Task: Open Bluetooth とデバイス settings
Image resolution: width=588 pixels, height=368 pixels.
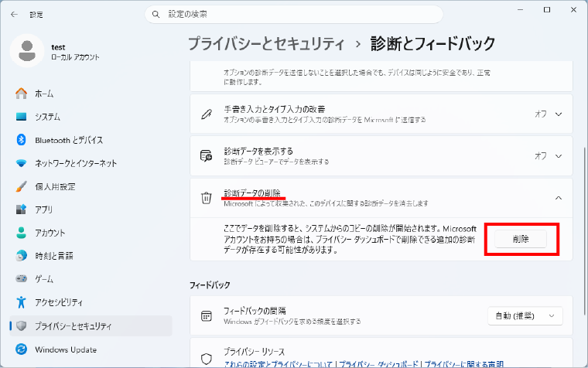Action: [x=91, y=140]
